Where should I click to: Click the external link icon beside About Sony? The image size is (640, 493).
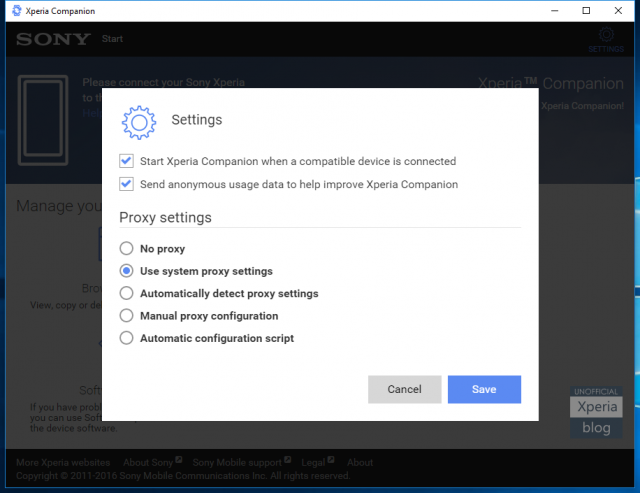coord(178,460)
